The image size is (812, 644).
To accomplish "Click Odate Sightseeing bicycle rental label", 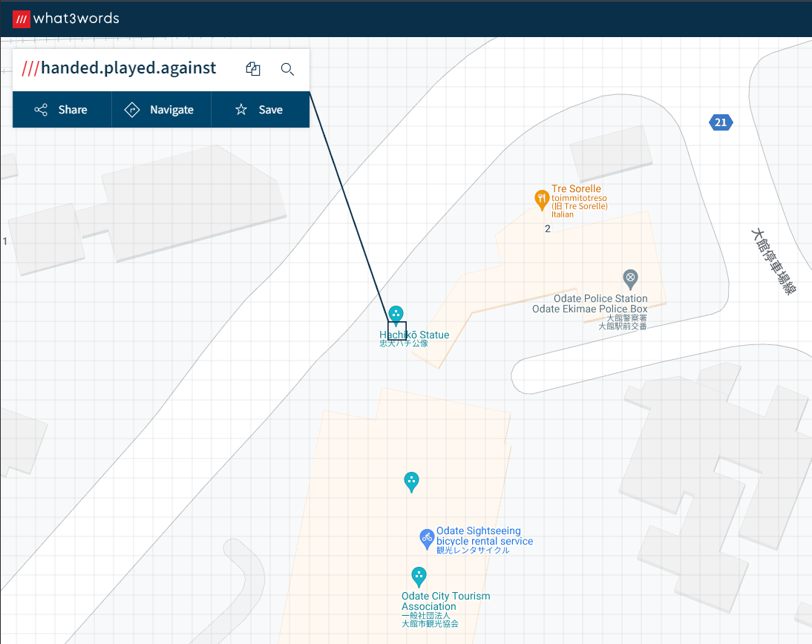I will [484, 536].
